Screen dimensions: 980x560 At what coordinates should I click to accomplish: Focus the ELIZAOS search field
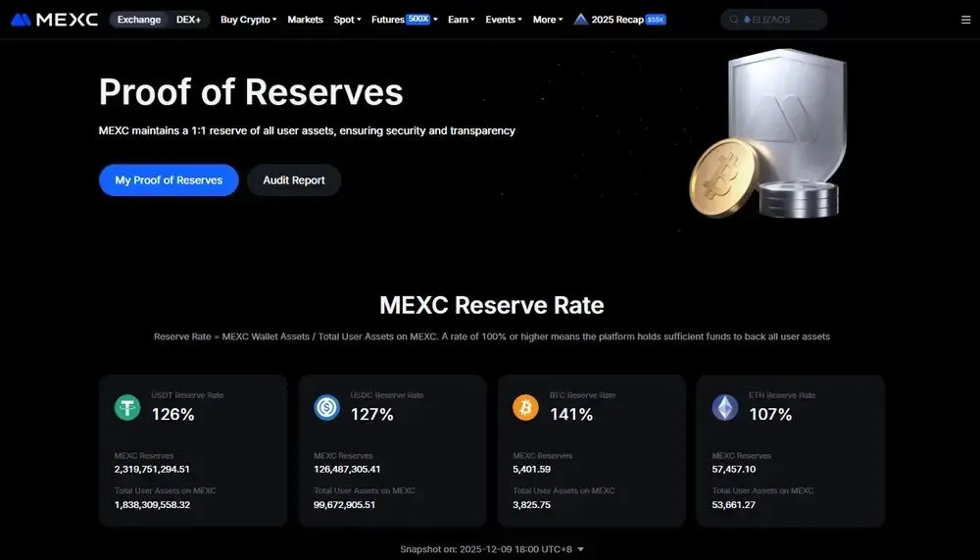pyautogui.click(x=774, y=20)
